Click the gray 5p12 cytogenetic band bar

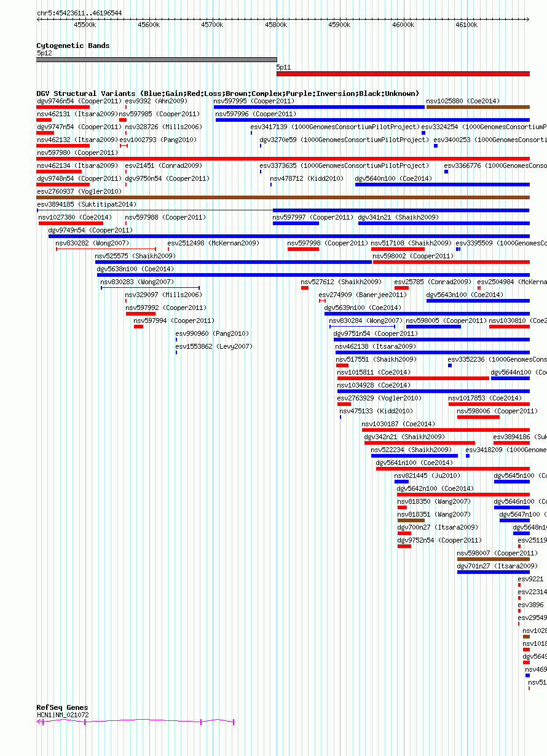[157, 60]
